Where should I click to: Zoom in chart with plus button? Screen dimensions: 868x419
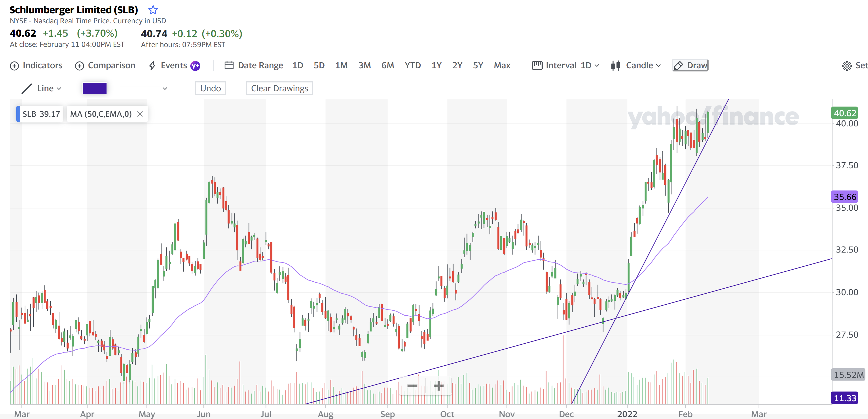(x=438, y=386)
